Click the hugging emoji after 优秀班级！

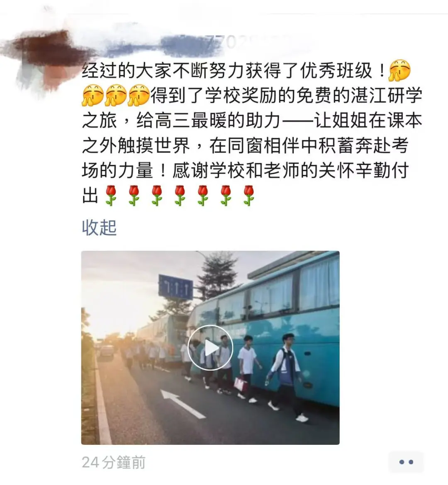tap(400, 70)
